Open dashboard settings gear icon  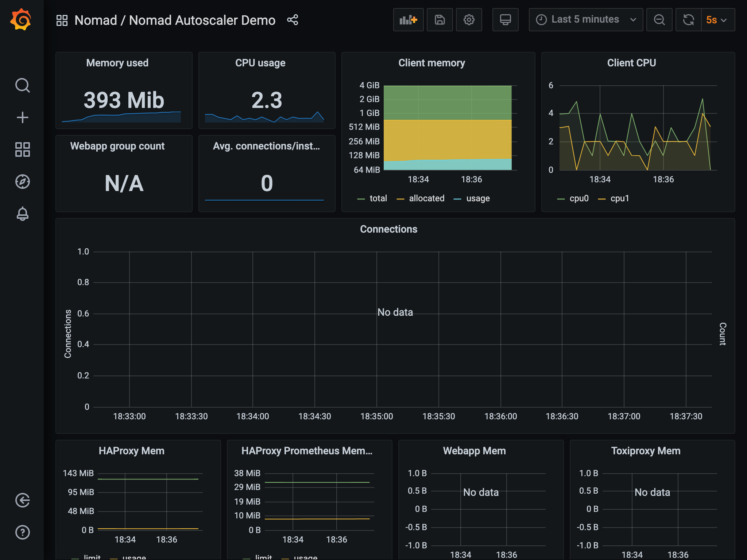pyautogui.click(x=469, y=20)
